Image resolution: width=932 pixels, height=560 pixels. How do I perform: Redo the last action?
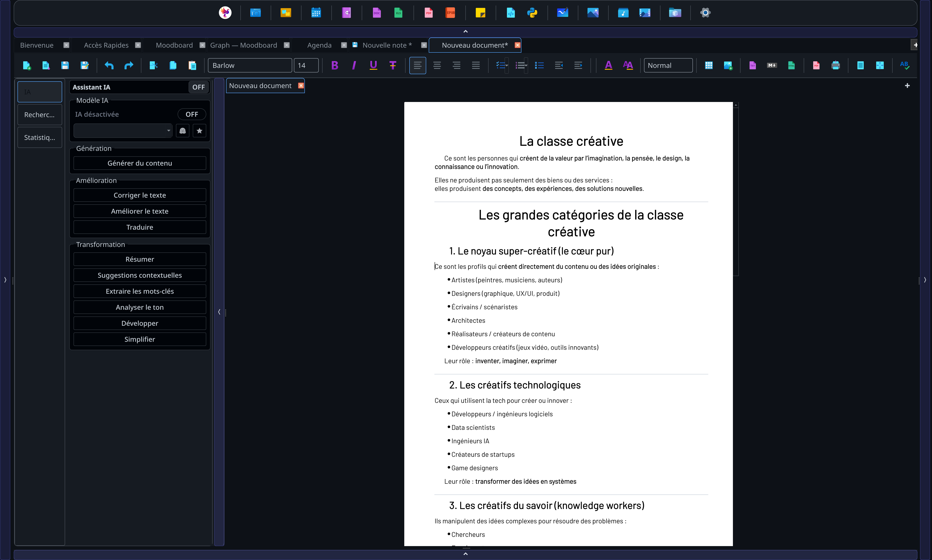point(129,66)
